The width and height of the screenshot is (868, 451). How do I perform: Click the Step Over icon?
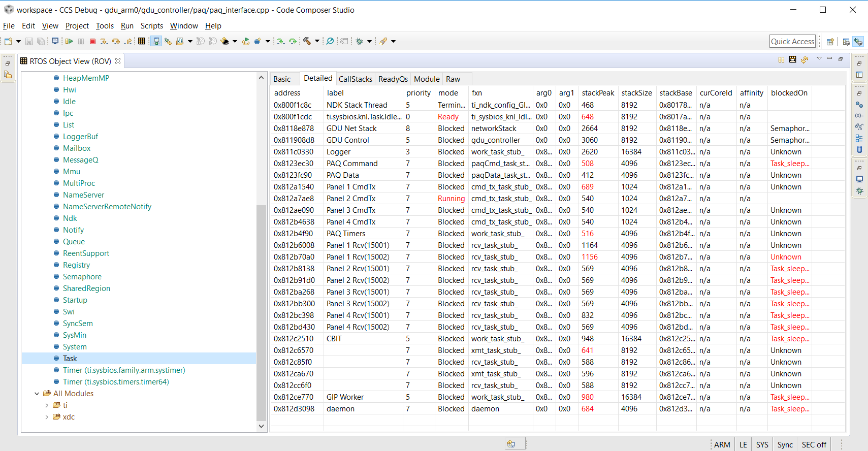point(116,41)
